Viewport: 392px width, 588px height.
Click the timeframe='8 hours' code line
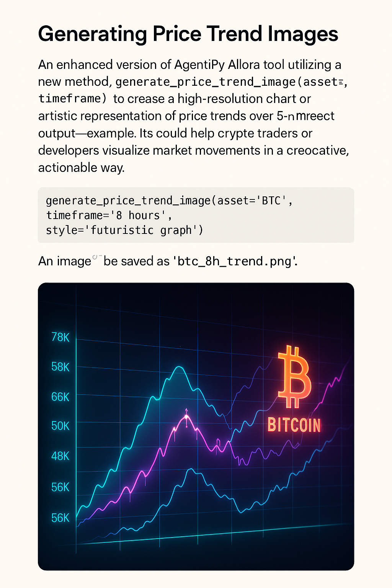point(109,215)
